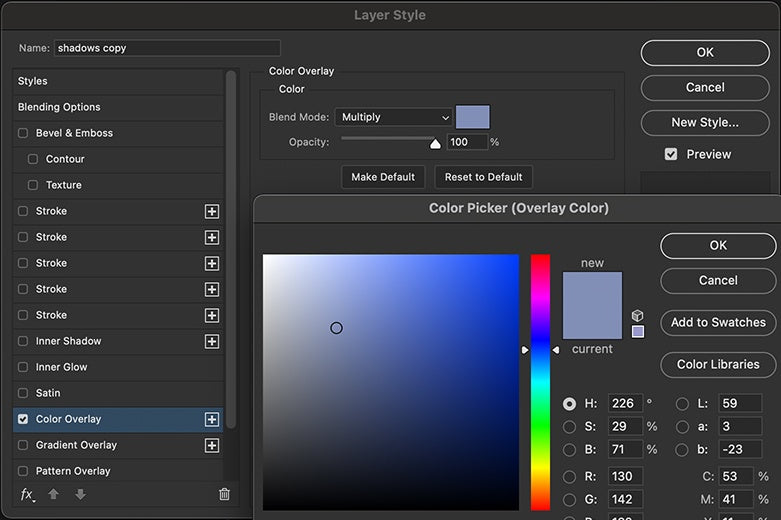This screenshot has width=781, height=520.
Task: Click the S field showing 29
Action: coord(625,426)
